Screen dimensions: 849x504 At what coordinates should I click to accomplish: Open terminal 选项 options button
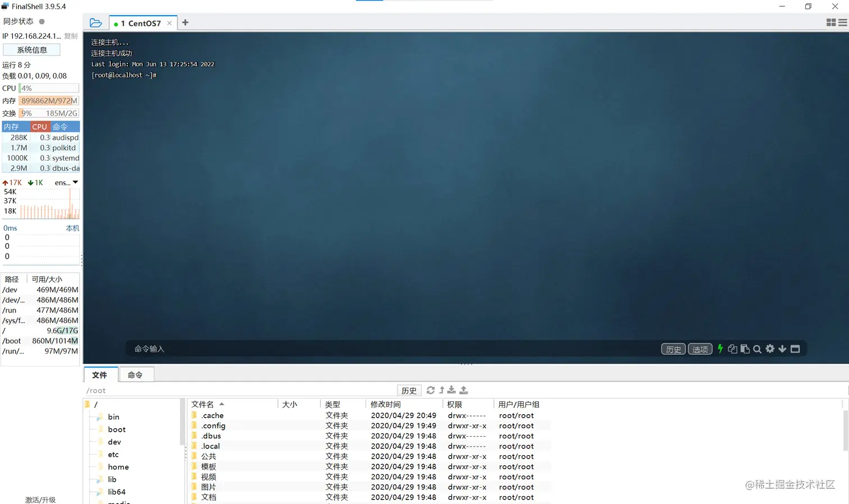(700, 349)
